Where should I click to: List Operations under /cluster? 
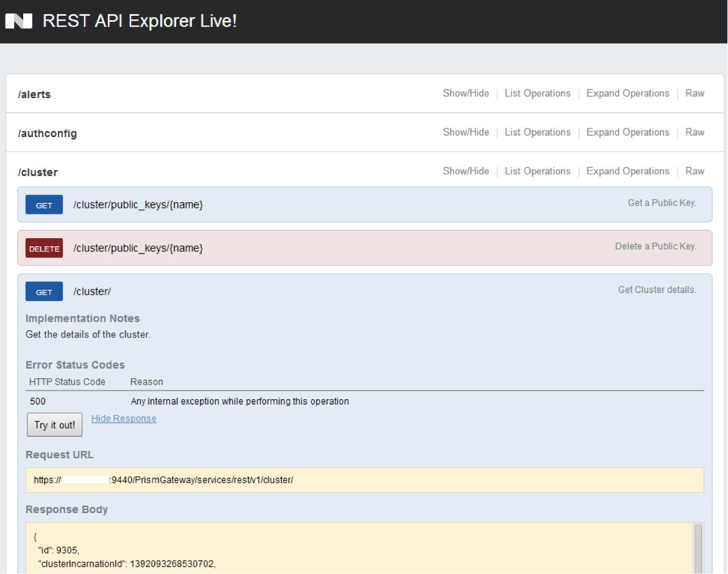(537, 171)
